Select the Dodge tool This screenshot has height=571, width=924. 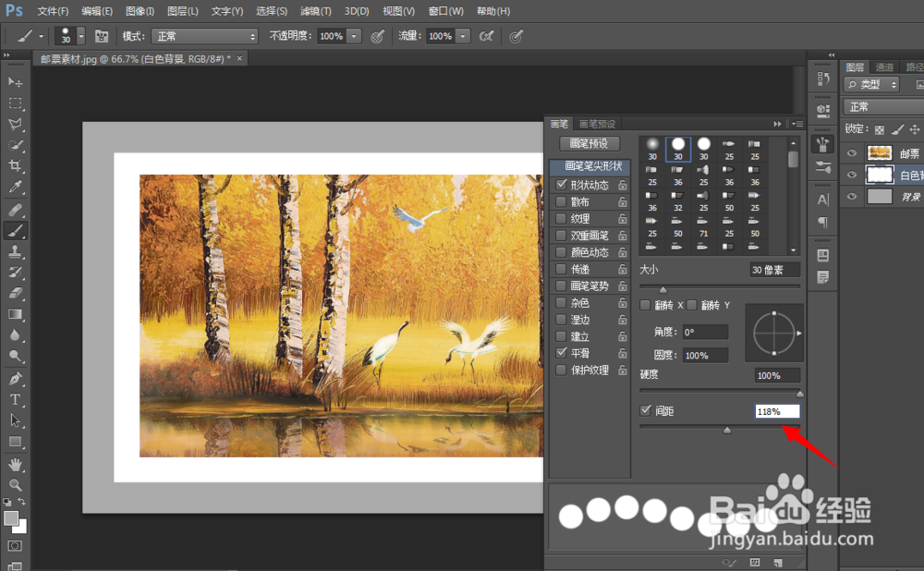point(16,356)
